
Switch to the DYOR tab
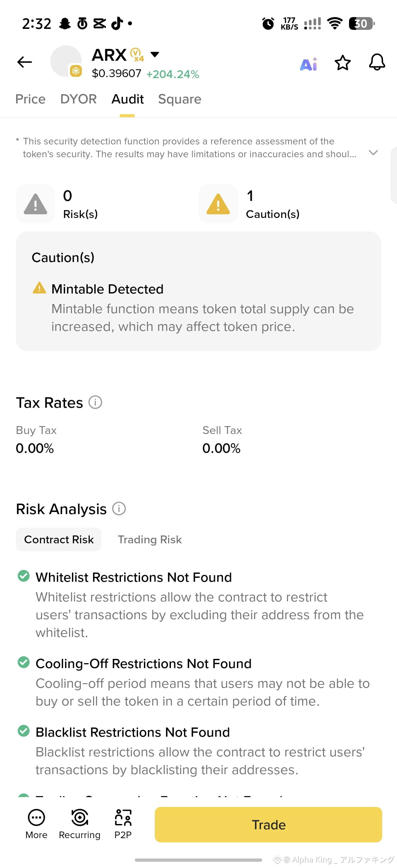[x=78, y=99]
